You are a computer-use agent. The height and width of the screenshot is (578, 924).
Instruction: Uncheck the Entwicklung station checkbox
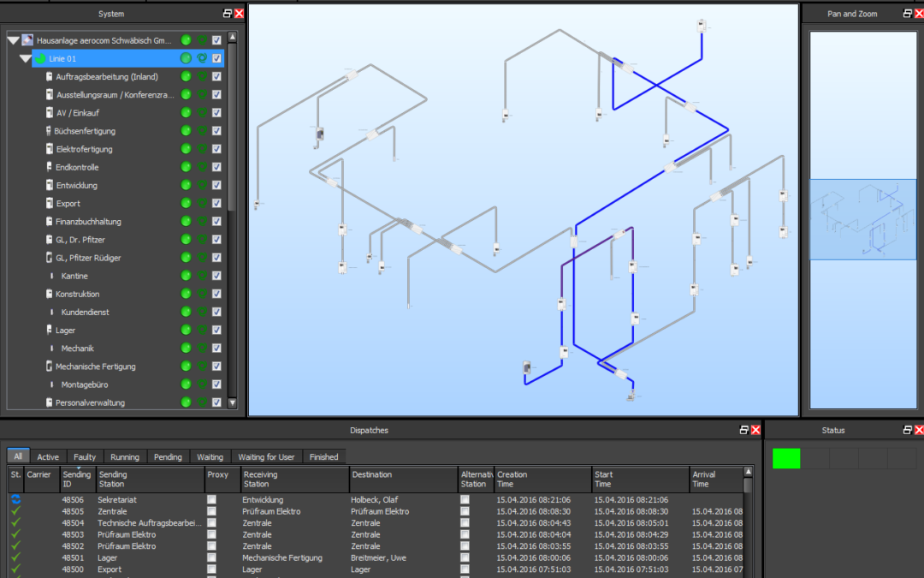(216, 186)
